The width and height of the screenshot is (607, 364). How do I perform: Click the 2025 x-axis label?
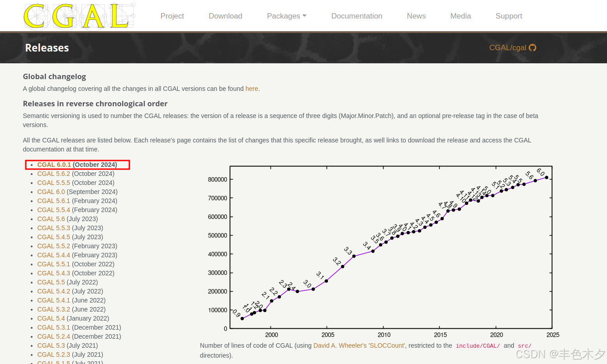tap(553, 335)
